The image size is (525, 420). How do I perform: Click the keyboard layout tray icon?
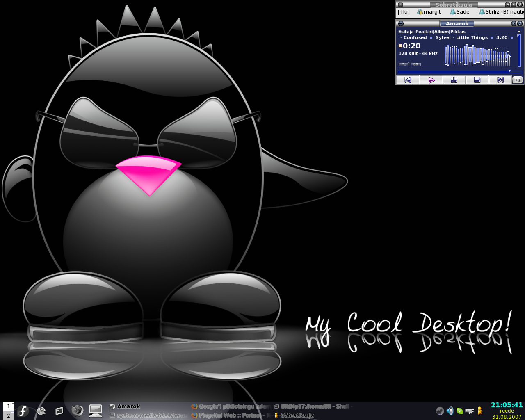pos(470,411)
